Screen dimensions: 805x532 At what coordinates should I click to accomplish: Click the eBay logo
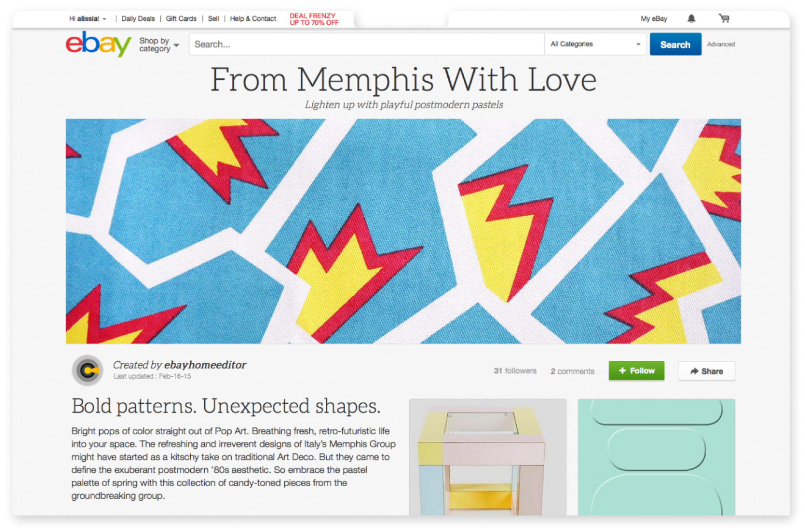coord(98,44)
